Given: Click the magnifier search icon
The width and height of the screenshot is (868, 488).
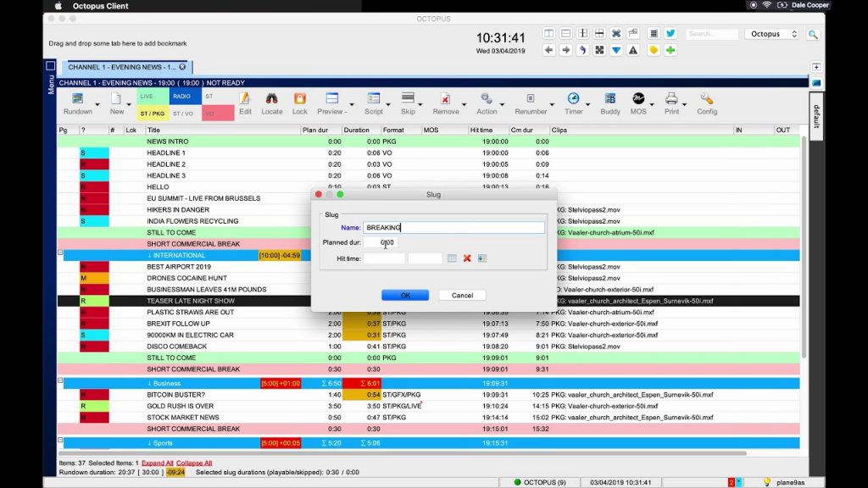Looking at the screenshot, I should click(813, 35).
